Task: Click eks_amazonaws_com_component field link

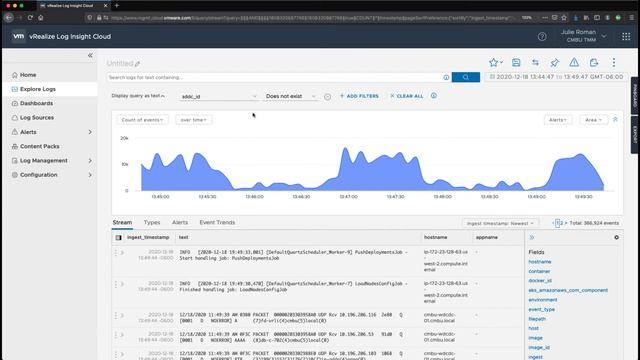Action: (x=568, y=290)
